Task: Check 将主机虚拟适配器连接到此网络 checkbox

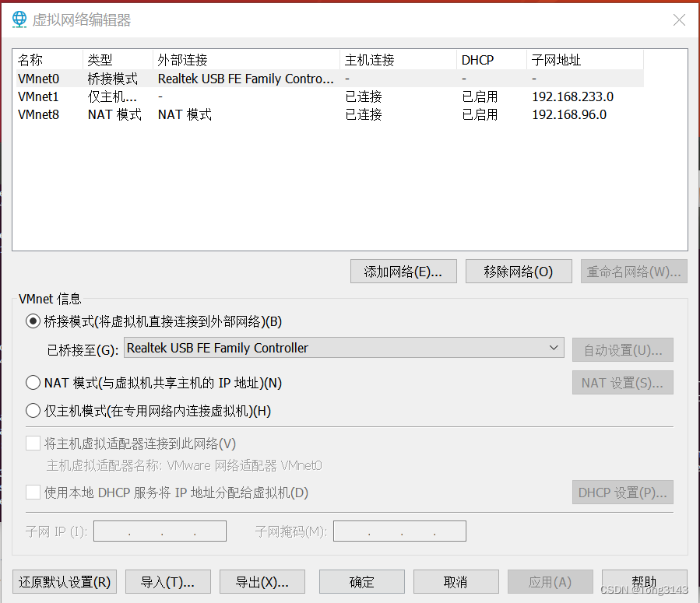Action: (33, 443)
